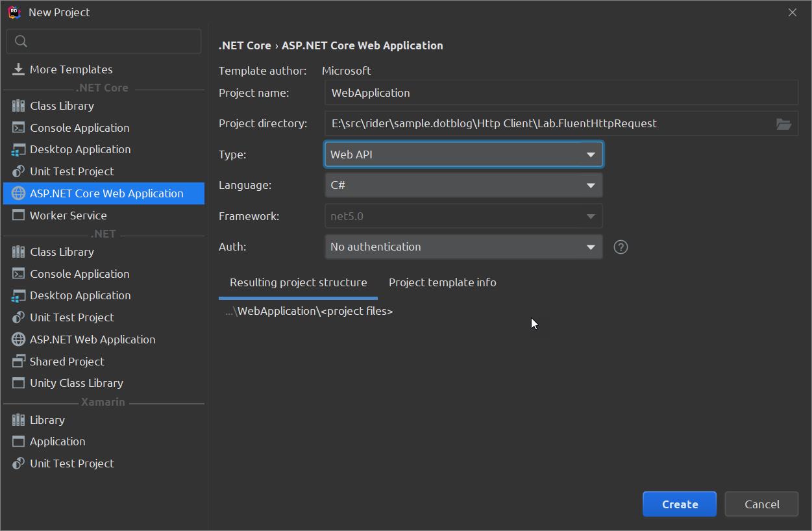Close the New Project dialog
This screenshot has height=531, width=812.
tap(792, 12)
